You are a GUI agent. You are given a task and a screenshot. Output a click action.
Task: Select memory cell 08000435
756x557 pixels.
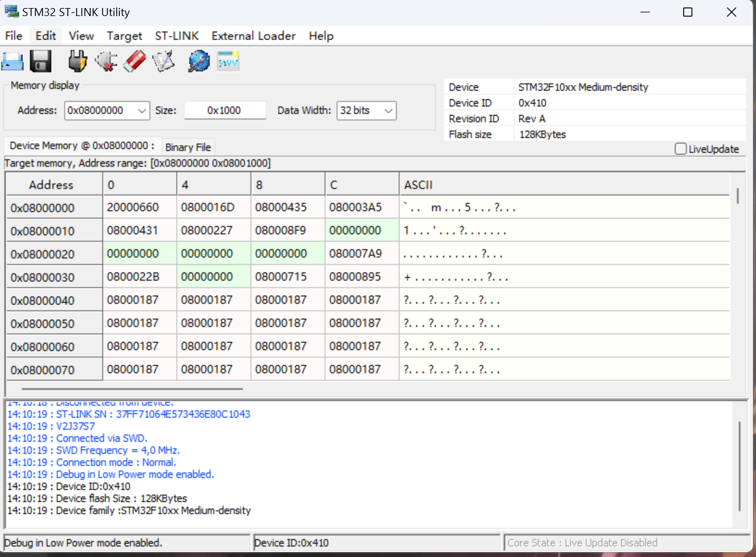(288, 207)
